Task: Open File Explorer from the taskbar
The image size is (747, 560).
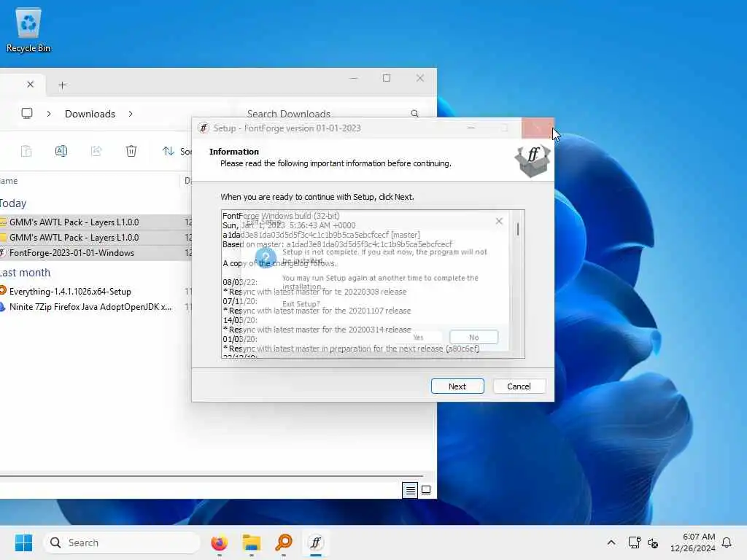Action: pyautogui.click(x=251, y=542)
